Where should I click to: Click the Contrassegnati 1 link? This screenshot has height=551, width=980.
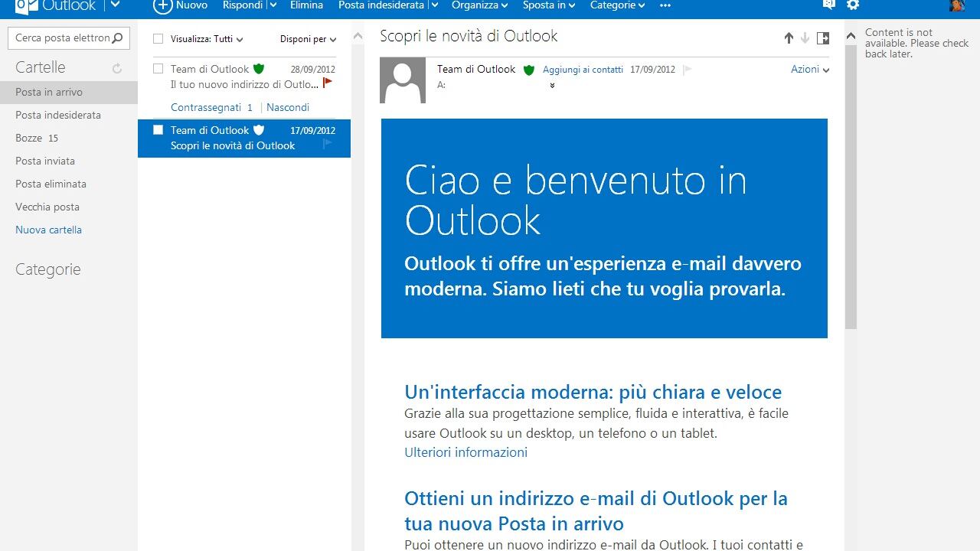(x=211, y=107)
